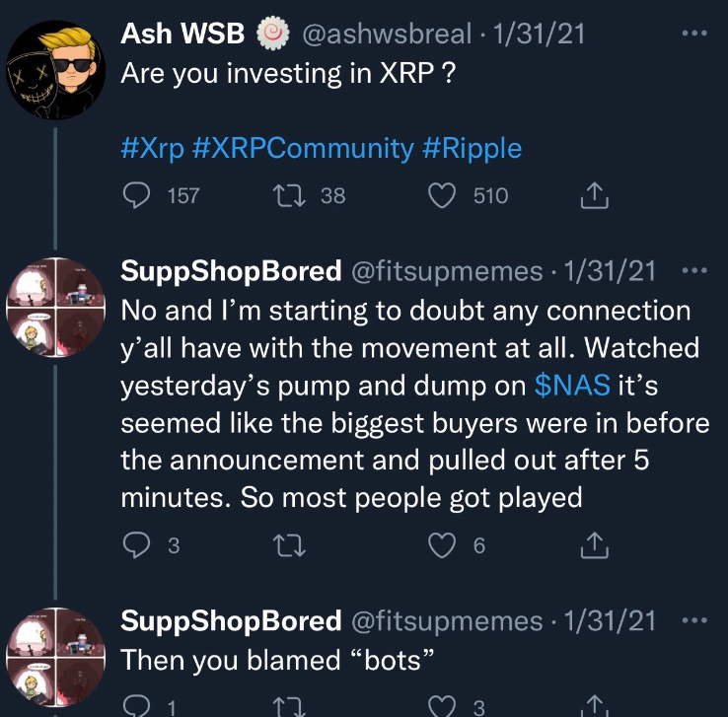Open the #Xrp hashtag
The width and height of the screenshot is (728, 717).
coord(149,149)
